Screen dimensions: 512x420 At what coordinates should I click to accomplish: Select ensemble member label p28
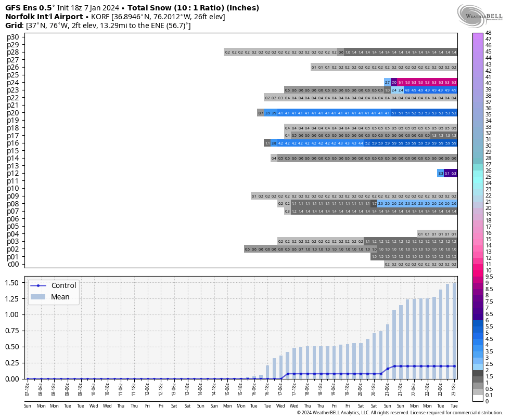point(13,52)
